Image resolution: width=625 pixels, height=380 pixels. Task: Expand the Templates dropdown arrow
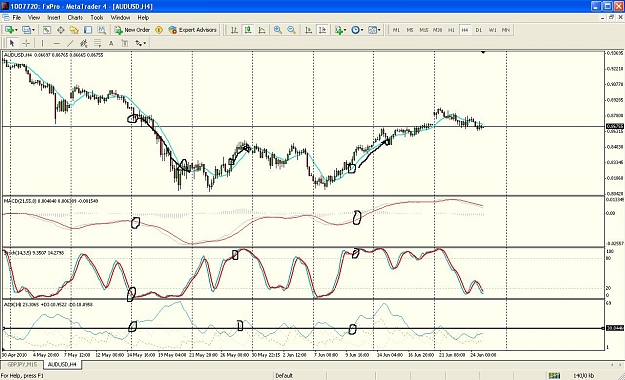point(379,30)
